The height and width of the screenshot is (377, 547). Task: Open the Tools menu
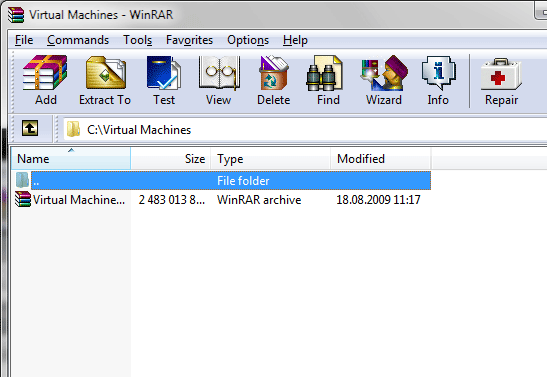point(138,40)
